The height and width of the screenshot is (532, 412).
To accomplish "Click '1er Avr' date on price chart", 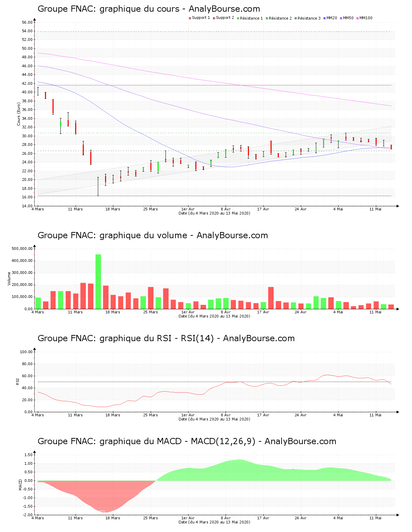I will [188, 209].
